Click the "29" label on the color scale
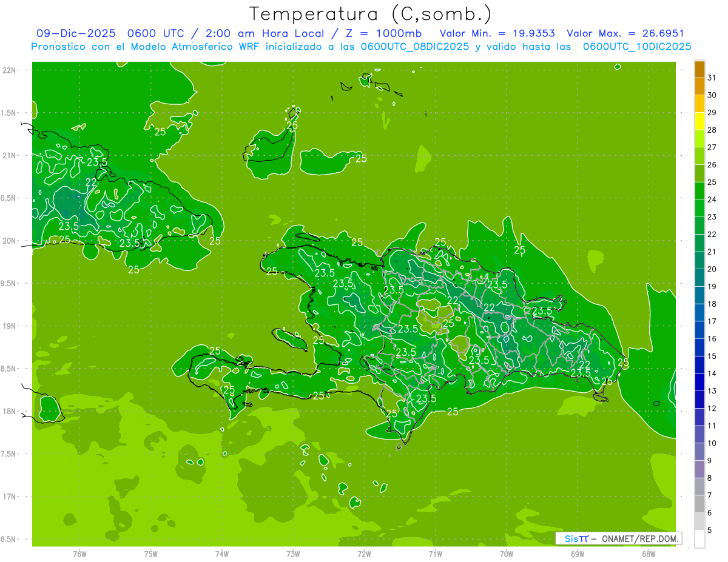Screen dimensions: 728x562 click(x=712, y=112)
